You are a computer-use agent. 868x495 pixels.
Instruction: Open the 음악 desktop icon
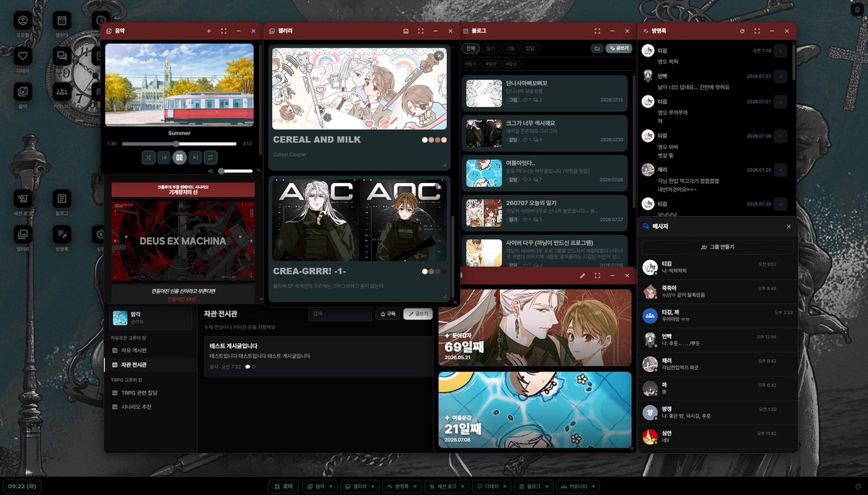[x=23, y=95]
